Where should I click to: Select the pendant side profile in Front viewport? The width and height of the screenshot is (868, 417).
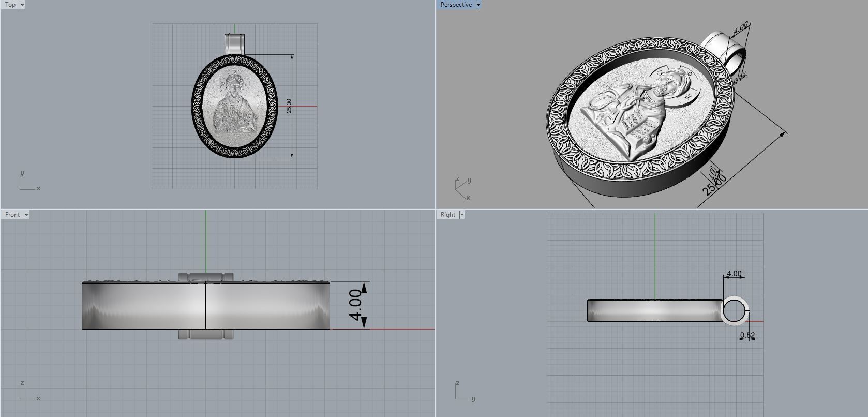(x=206, y=305)
